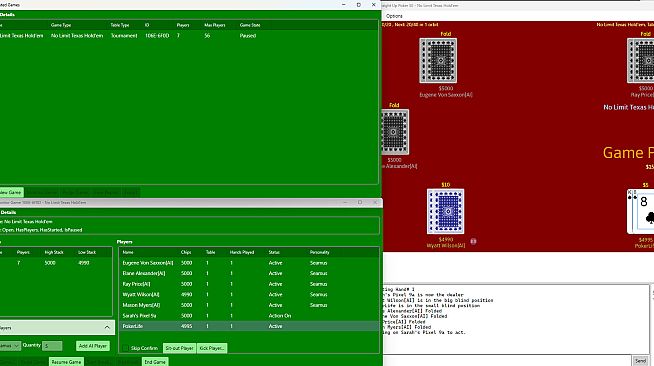Select the Elane Alexander[AI] player row

pos(249,273)
